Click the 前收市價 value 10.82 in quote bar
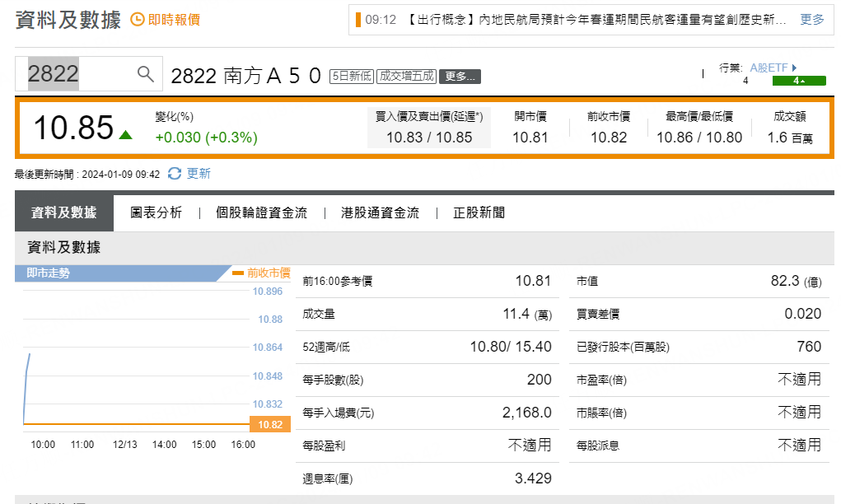The image size is (841, 504). (608, 138)
